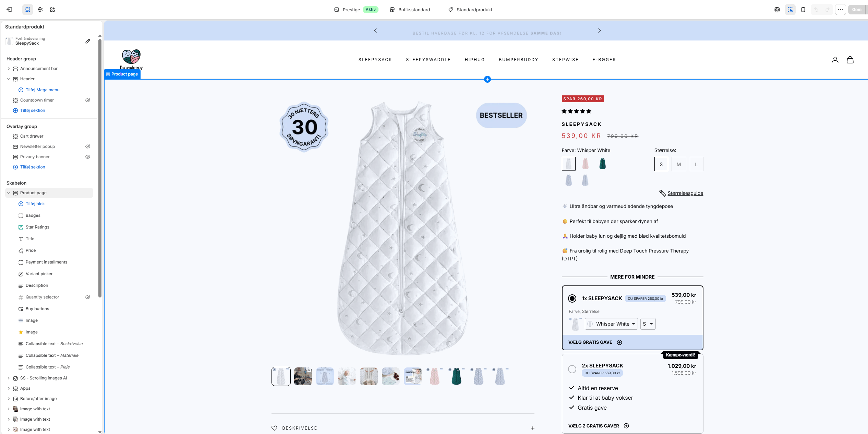868x434 pixels.
Task: Choose size L button
Action: click(696, 164)
